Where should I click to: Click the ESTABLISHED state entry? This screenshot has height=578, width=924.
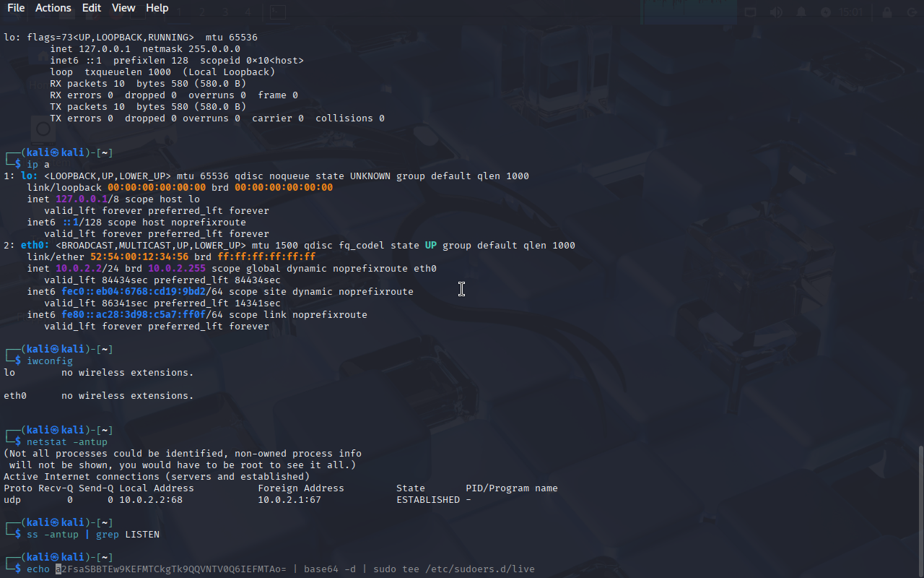(428, 500)
